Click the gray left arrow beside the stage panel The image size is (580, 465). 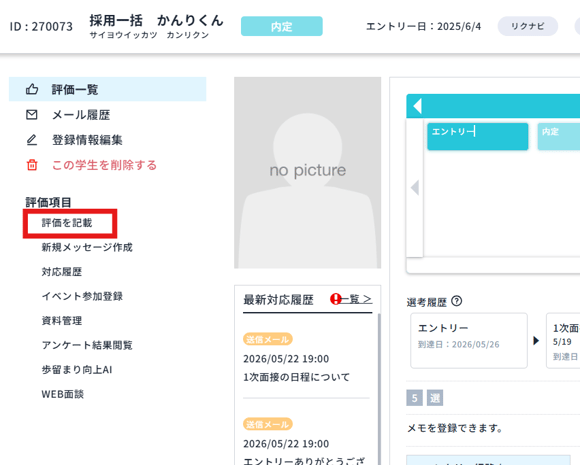415,188
